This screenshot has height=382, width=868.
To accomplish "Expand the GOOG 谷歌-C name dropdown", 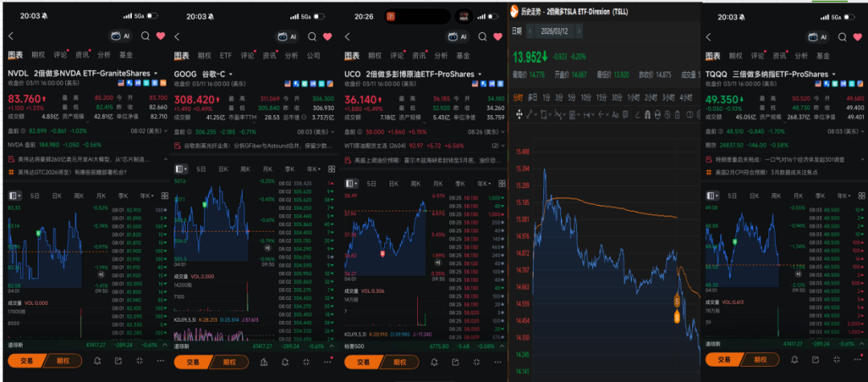I will tap(231, 74).
